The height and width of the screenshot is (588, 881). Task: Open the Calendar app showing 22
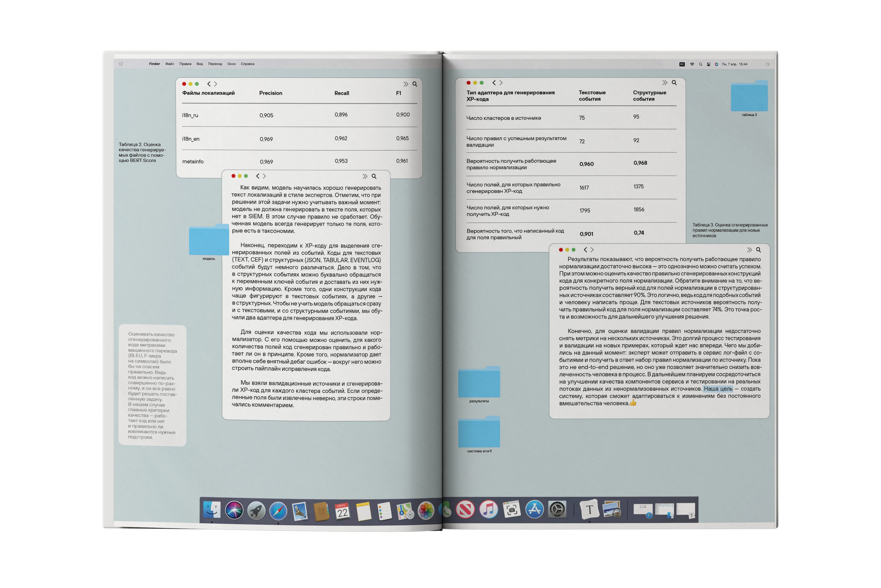342,511
